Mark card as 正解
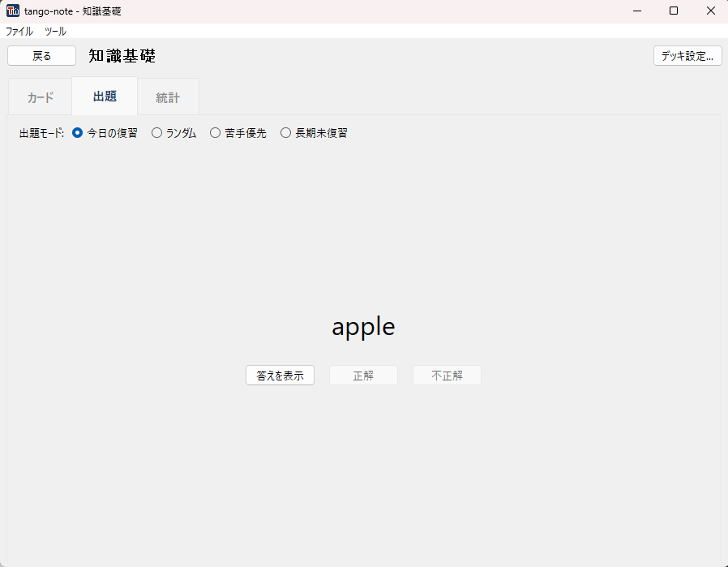 [363, 376]
